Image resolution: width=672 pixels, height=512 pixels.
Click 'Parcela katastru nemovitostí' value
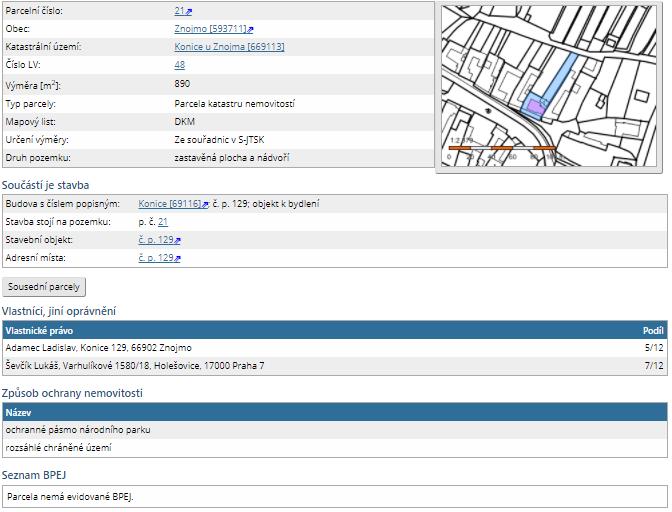click(234, 104)
